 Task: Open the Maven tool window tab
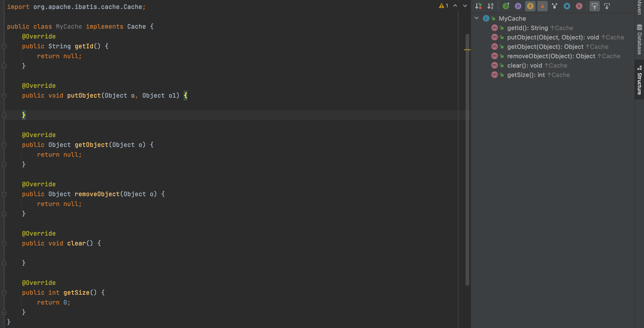coord(639,8)
